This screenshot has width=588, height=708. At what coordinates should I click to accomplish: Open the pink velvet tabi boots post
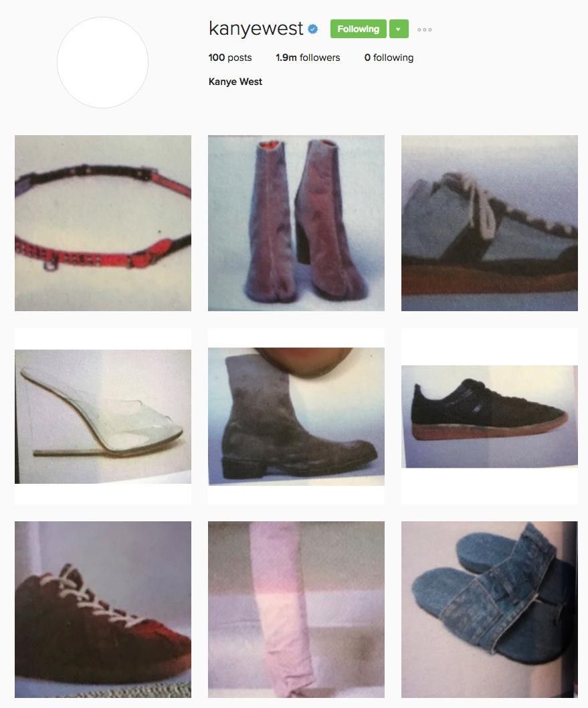[x=296, y=223]
